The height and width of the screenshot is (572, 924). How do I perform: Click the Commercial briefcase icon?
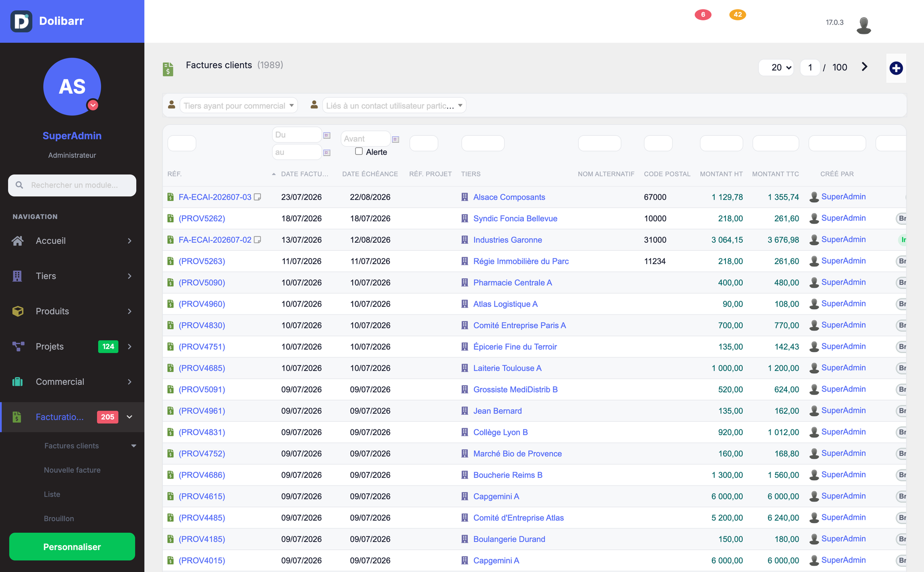click(x=18, y=381)
